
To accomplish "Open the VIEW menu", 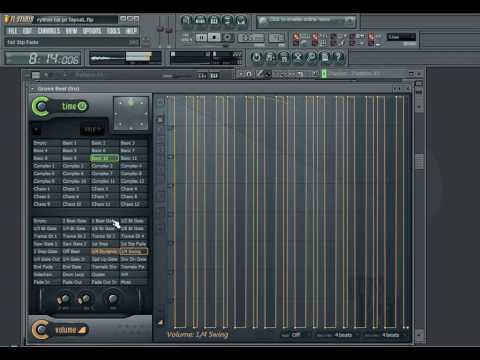I will pos(71,31).
